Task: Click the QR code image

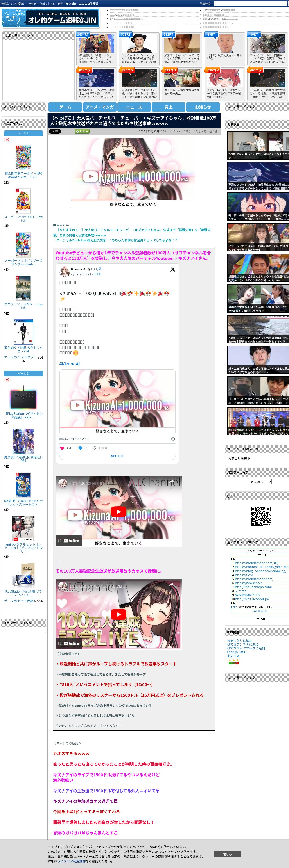Action: tap(261, 516)
